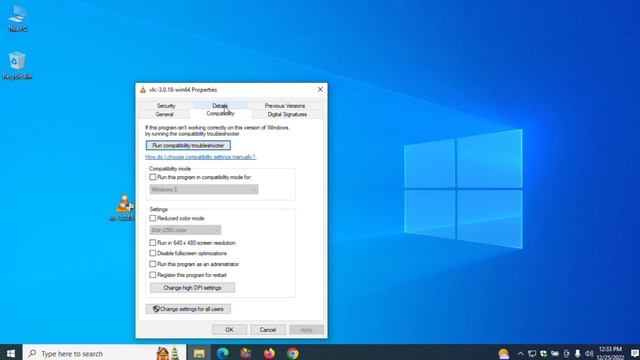Click the Cancel button
The height and width of the screenshot is (360, 640).
click(x=268, y=330)
